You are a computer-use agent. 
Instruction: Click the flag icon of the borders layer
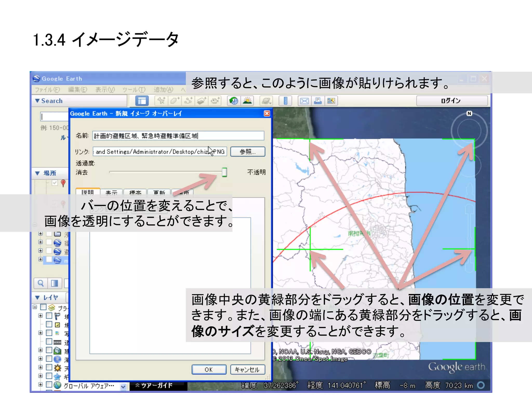(x=57, y=316)
